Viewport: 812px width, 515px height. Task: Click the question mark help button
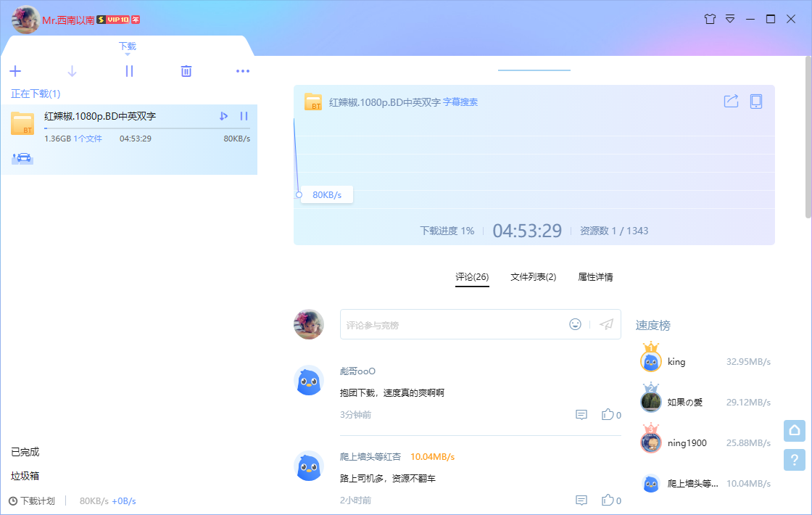[795, 460]
